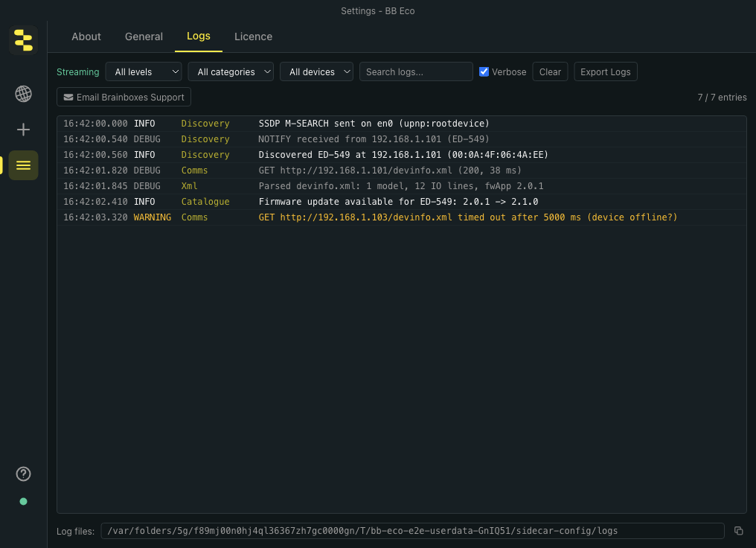Select the NOTIFY received from 192.168.1.101 row

[x=401, y=139]
